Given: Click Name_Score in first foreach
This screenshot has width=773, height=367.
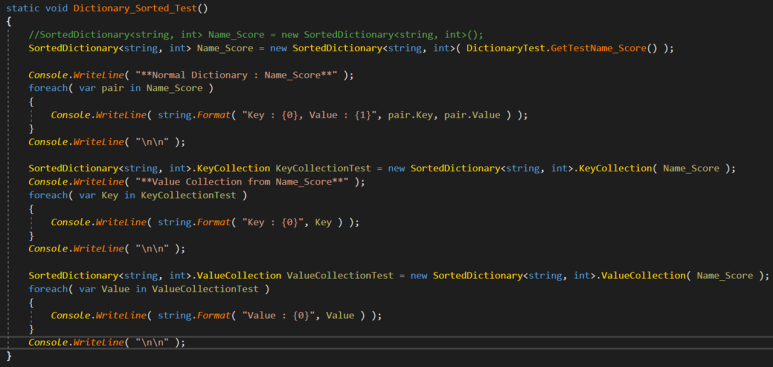Looking at the screenshot, I should [x=175, y=88].
